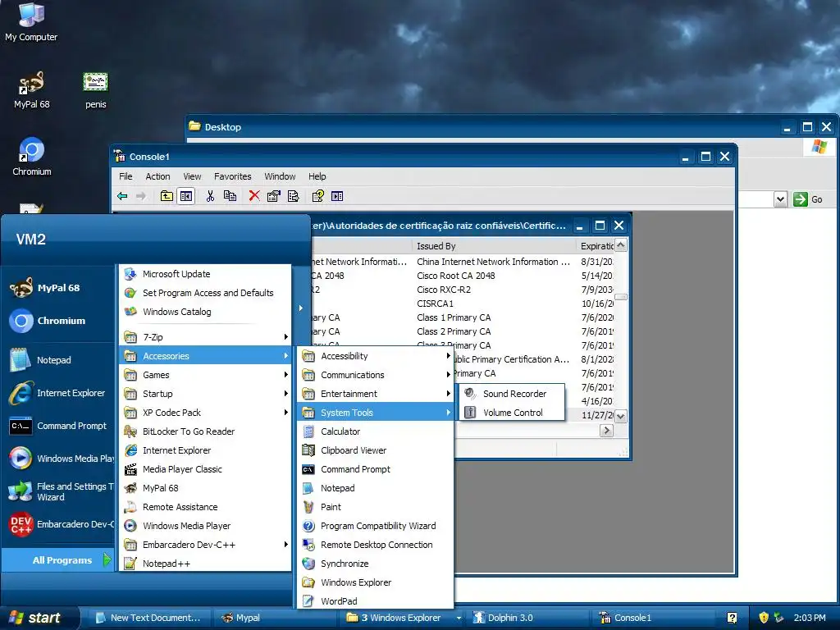Open the File menu in Console1
This screenshot has height=630, width=840.
(126, 176)
